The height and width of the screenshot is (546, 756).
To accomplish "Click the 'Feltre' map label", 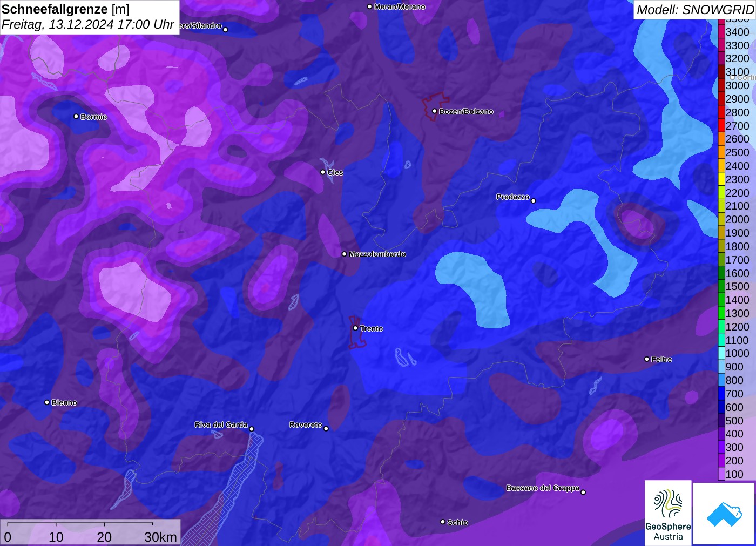I will 661,359.
